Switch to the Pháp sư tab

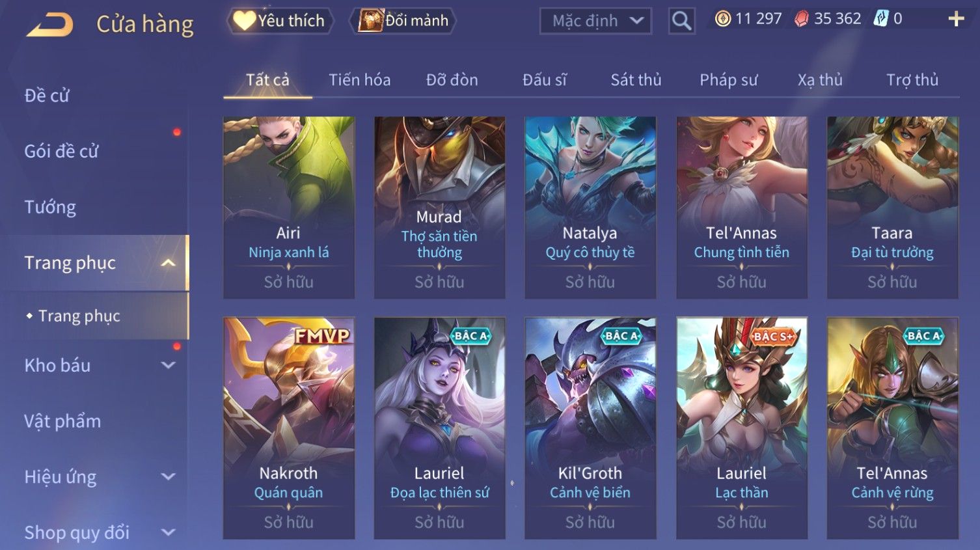pos(728,79)
